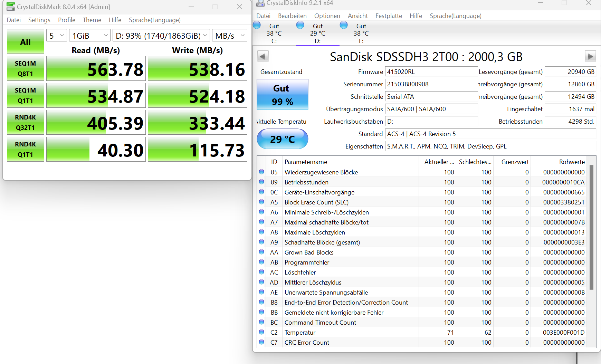
Task: Open the unit dropdown showing MB/s
Action: tap(230, 36)
